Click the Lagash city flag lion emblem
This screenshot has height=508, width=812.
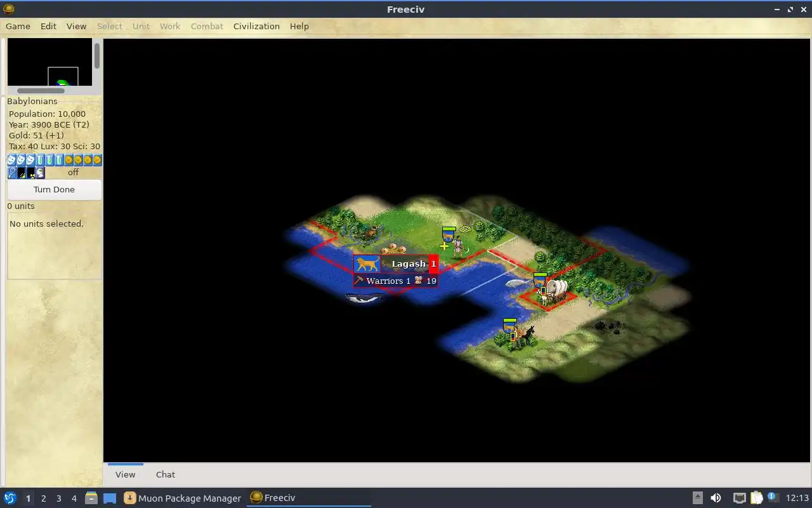point(367,264)
